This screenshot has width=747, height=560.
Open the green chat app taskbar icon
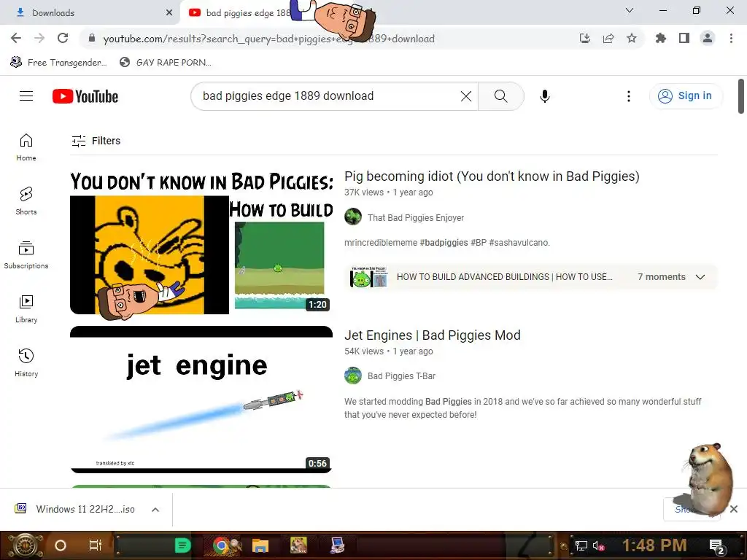(x=182, y=545)
